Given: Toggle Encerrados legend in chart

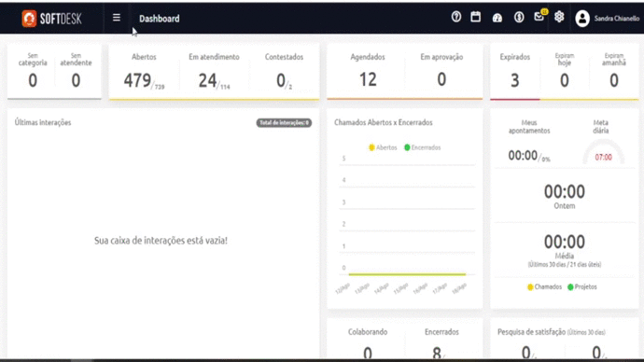Looking at the screenshot, I should [422, 147].
